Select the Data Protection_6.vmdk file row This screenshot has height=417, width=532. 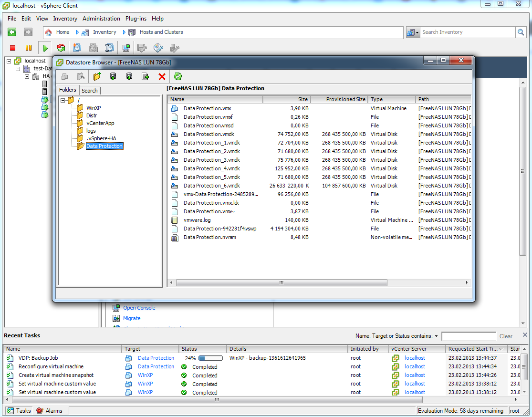pos(319,186)
